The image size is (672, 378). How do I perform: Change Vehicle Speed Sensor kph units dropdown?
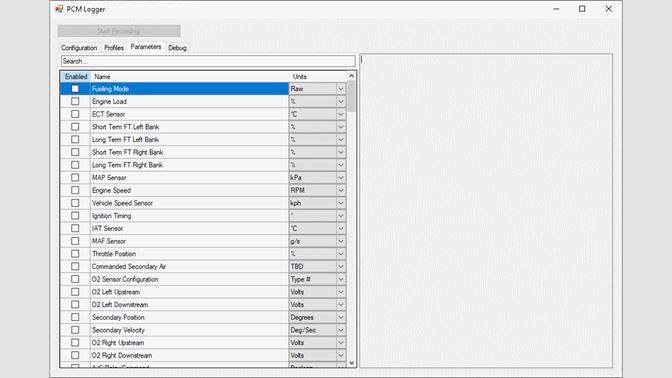pyautogui.click(x=341, y=203)
